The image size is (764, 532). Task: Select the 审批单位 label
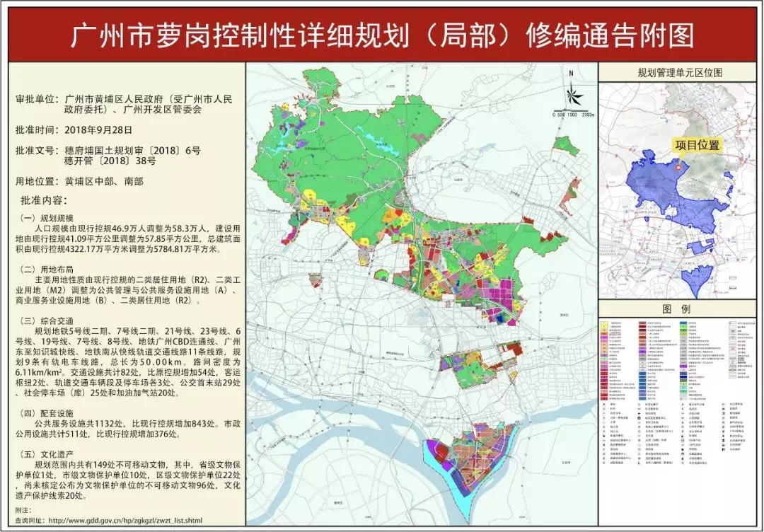click(x=35, y=99)
